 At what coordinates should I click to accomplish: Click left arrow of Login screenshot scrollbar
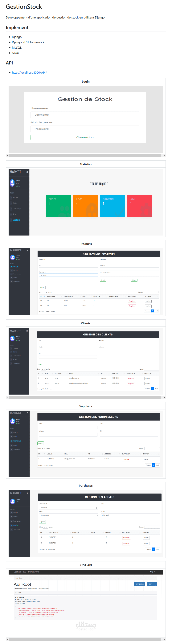click(x=7, y=156)
